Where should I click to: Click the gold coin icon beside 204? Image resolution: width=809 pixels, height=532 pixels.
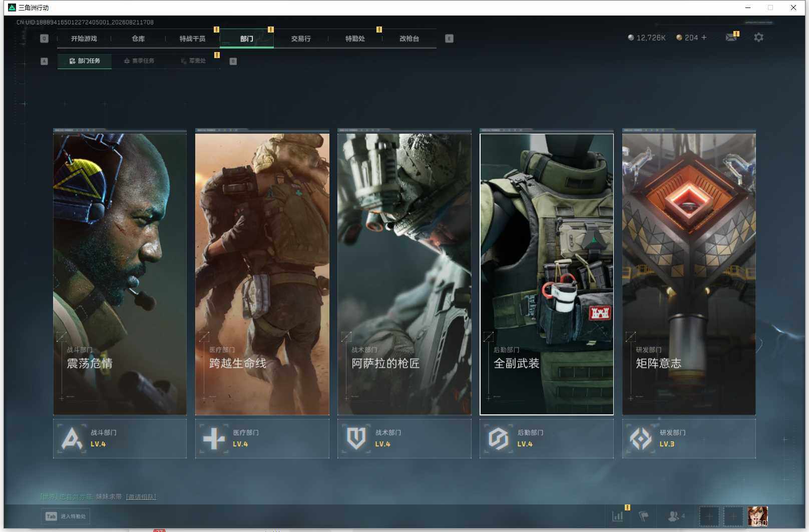pyautogui.click(x=679, y=38)
